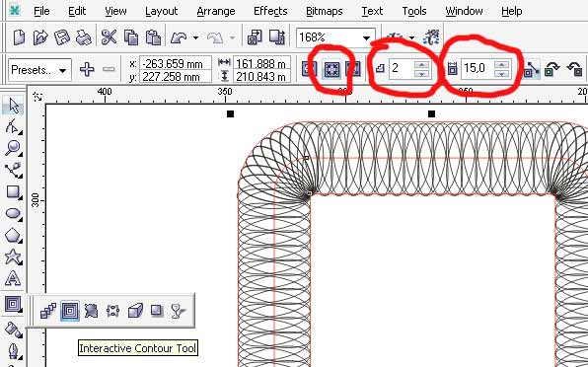Open the interactive tools flyout in the toolbox

click(13, 304)
